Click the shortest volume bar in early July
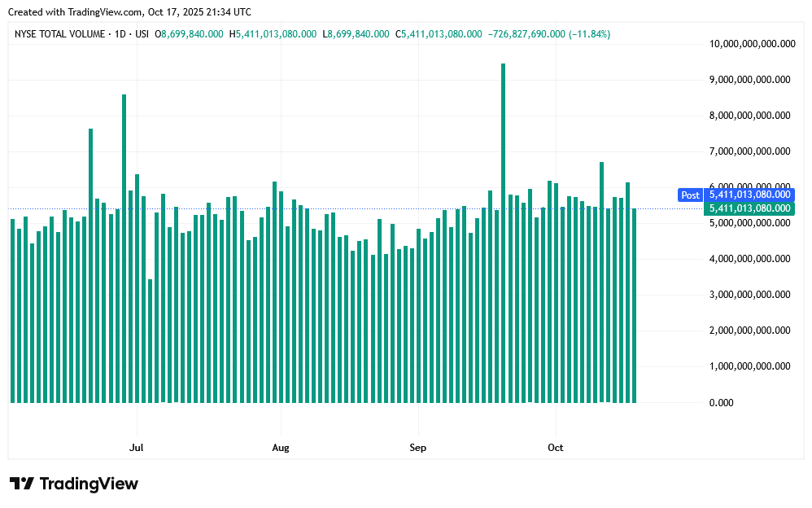This screenshot has width=812, height=508. click(151, 340)
